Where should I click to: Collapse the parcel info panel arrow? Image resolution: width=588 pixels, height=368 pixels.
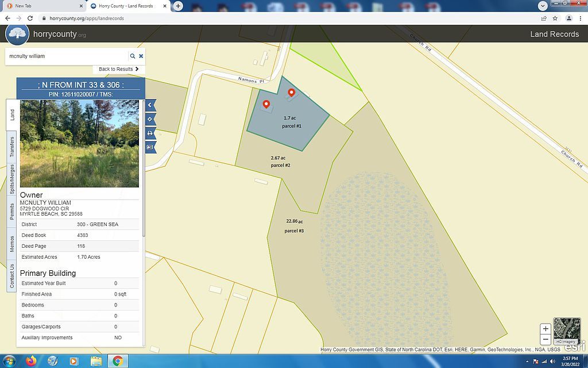point(150,105)
